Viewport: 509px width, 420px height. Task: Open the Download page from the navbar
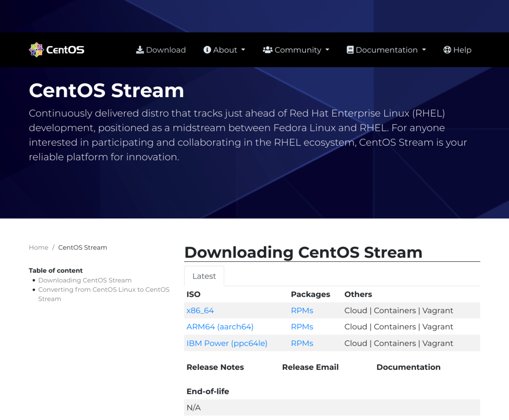161,50
